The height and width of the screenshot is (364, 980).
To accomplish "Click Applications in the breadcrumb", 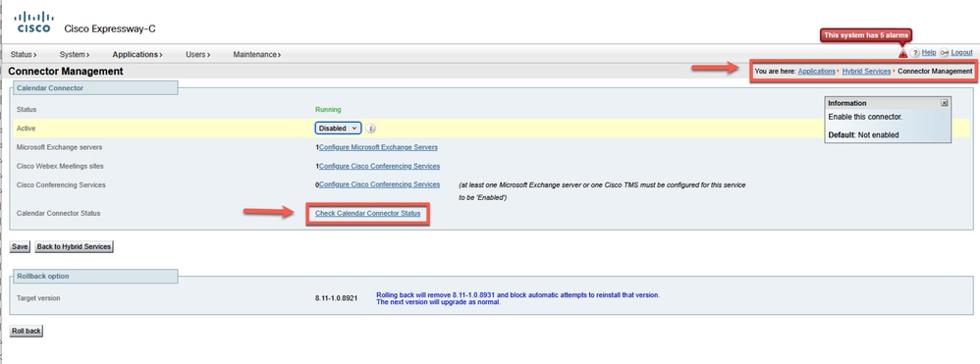I will [x=816, y=72].
